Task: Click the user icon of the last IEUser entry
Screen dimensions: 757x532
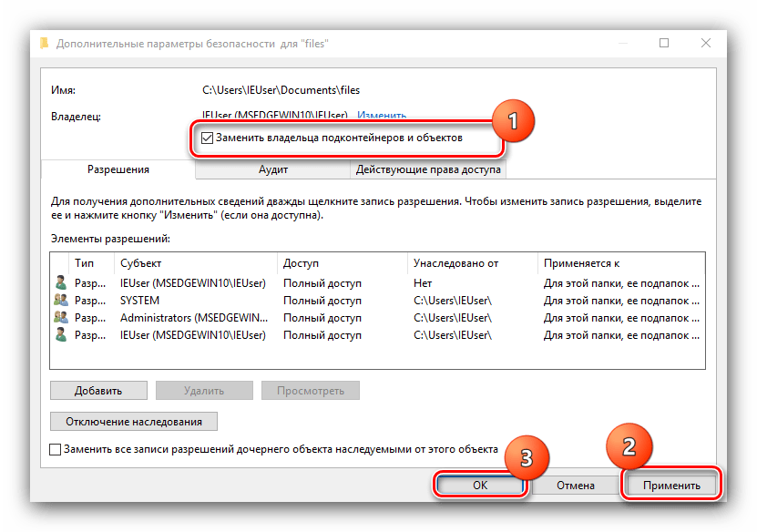Action: tap(61, 335)
